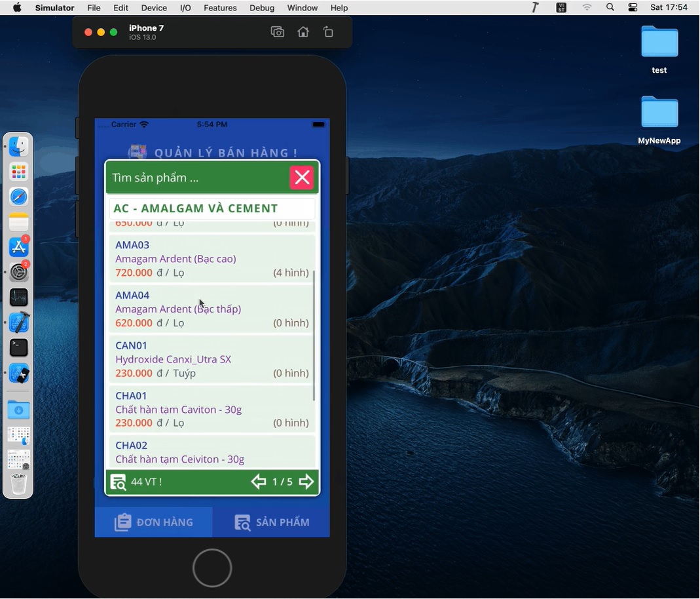Take a simulator screenshot
Viewport: 700px width, 599px height.
click(278, 32)
